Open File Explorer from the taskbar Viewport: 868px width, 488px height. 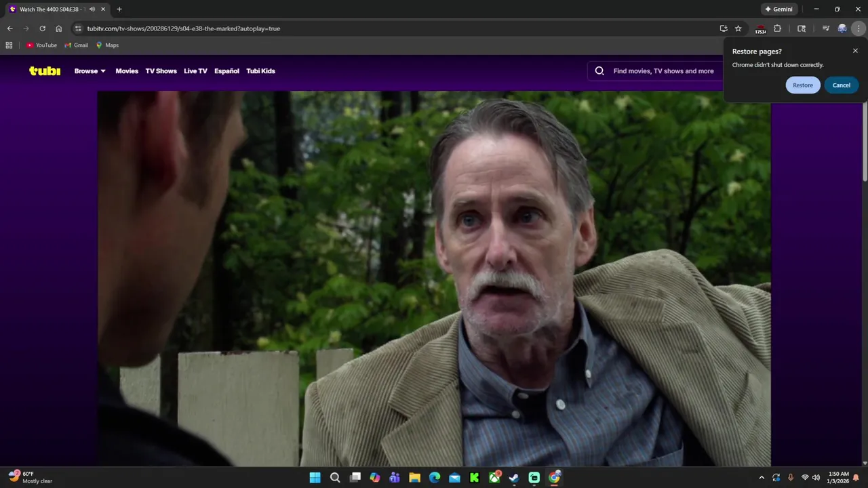click(414, 477)
